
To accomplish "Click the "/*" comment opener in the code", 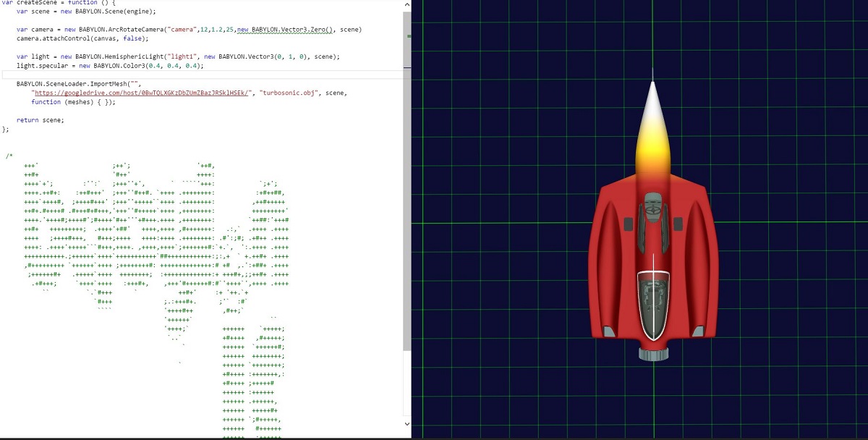I will 9,156.
